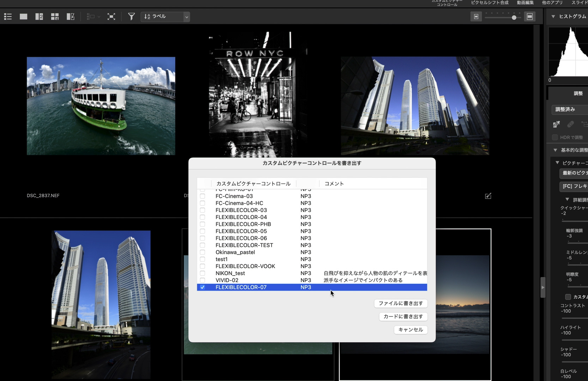Click the copy adjustments eyedropper icon

point(556,124)
